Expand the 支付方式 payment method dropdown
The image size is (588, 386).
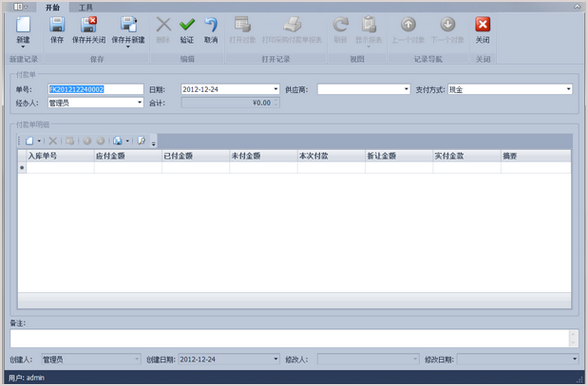point(568,89)
